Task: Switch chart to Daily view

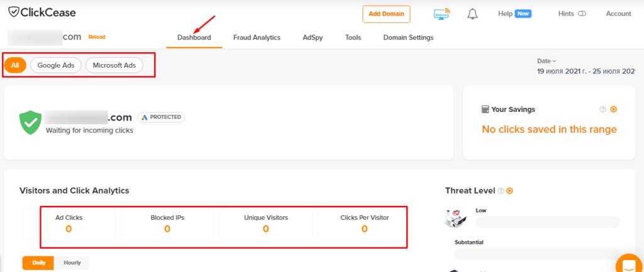Action: [x=38, y=263]
